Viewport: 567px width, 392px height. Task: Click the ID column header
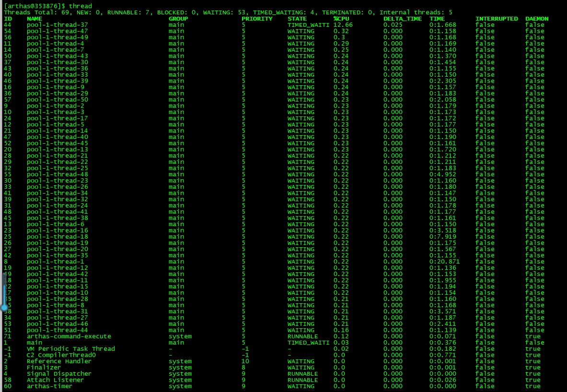(x=8, y=19)
